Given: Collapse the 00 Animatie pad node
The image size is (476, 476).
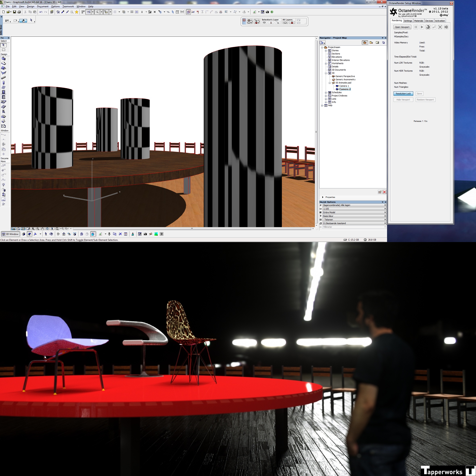Looking at the screenshot, I should pos(330,83).
